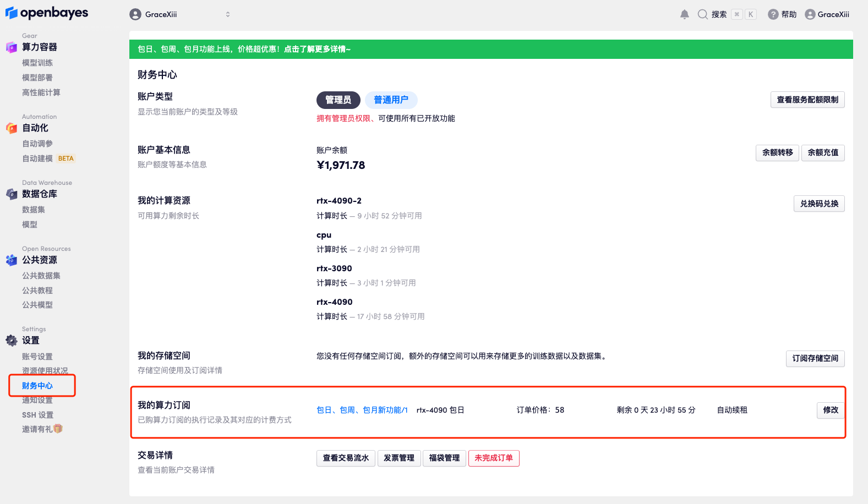The width and height of the screenshot is (868, 504).
Task: Go to 自动调参 page
Action: coord(37,144)
